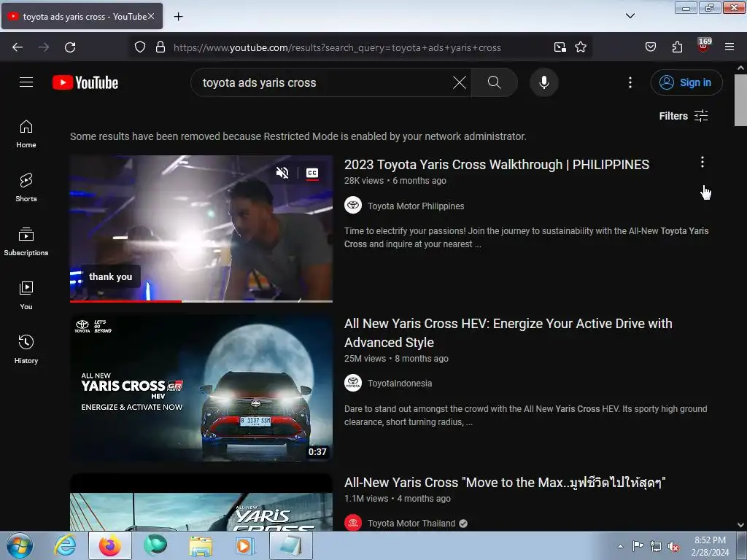List all tabs dropdown arrow
Screen dimensions: 747x560
click(x=630, y=16)
